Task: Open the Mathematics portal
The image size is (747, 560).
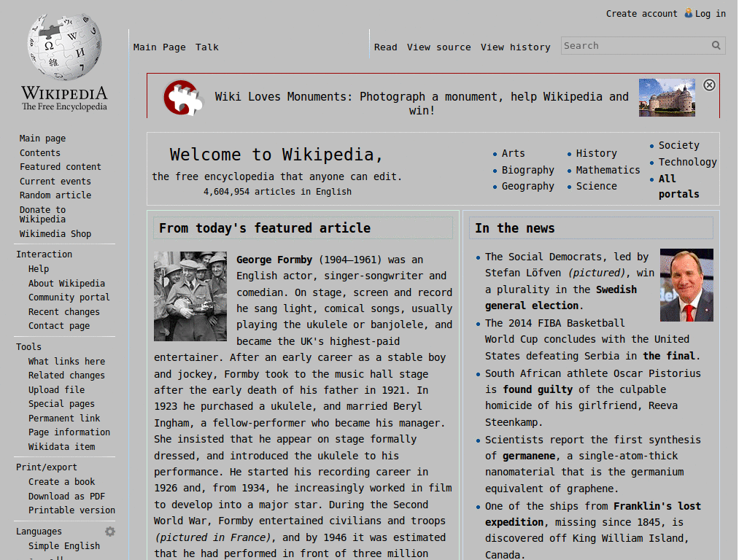Action: (608, 170)
